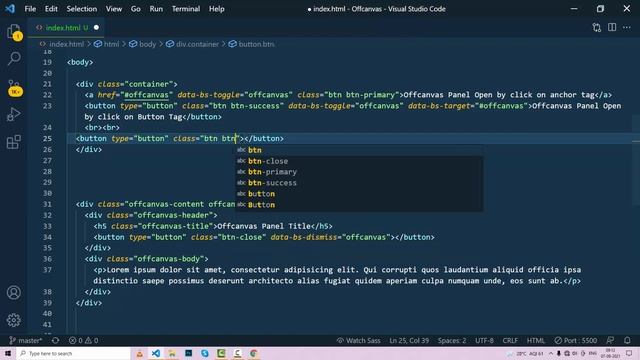Click the Open Changes icon in editor toolbar

[x=596, y=28]
